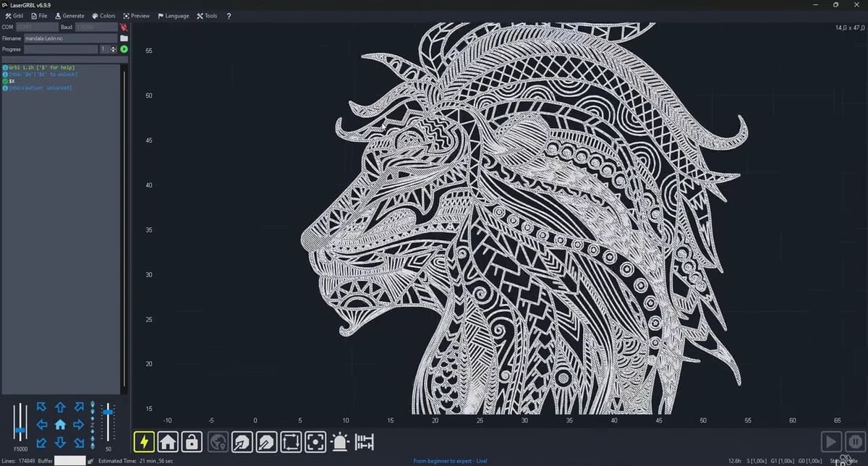Adjust the passes count stepper
This screenshot has width=868, height=466.
[x=113, y=49]
